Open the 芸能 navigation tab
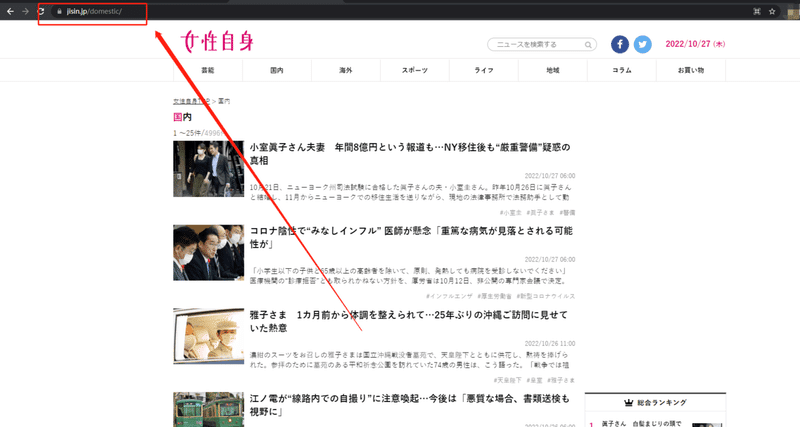 tap(208, 70)
